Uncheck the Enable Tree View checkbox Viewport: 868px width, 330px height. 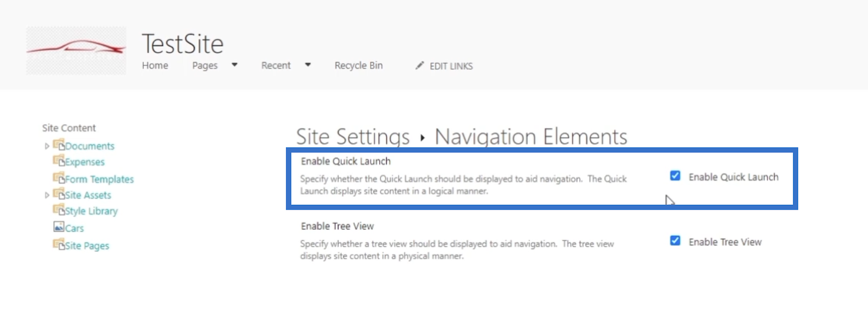click(675, 241)
